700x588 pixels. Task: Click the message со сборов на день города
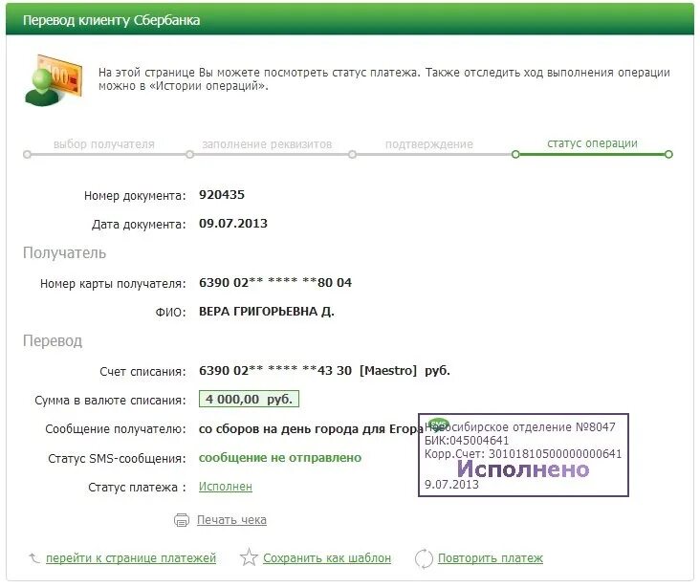click(x=311, y=429)
